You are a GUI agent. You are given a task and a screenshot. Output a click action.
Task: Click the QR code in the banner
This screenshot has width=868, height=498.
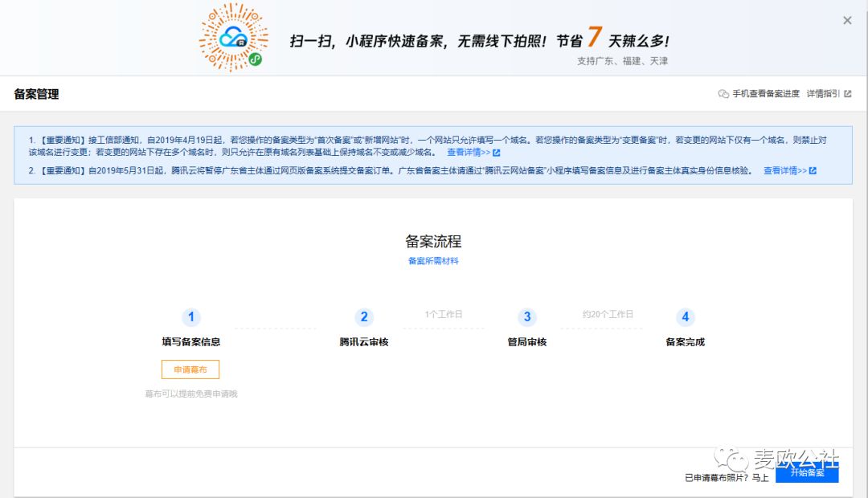[232, 37]
